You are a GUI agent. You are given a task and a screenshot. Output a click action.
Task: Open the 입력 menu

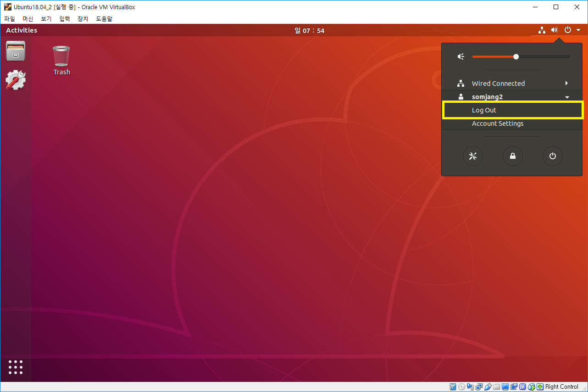pyautogui.click(x=65, y=19)
